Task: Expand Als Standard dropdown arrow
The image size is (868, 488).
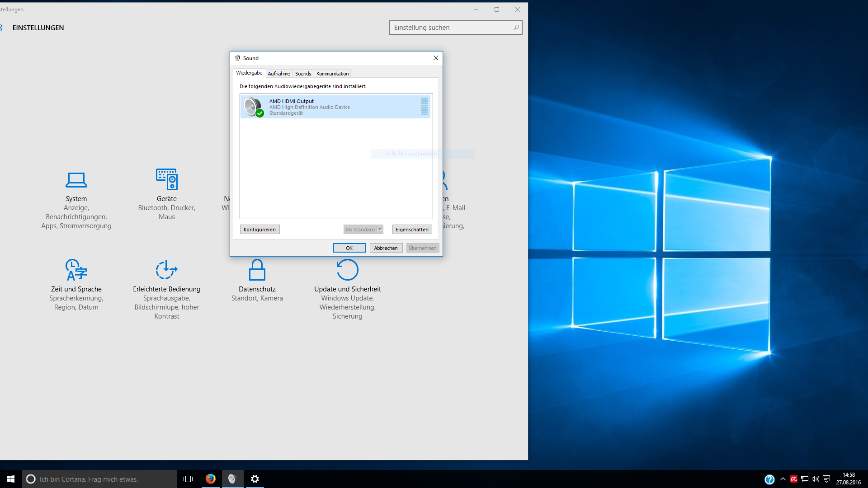Action: click(x=380, y=230)
